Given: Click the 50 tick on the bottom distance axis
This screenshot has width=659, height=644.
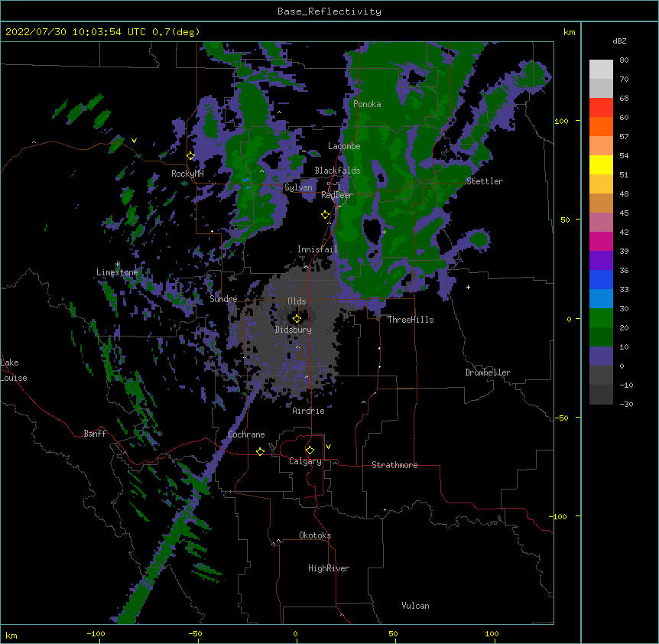Looking at the screenshot, I should [x=393, y=633].
